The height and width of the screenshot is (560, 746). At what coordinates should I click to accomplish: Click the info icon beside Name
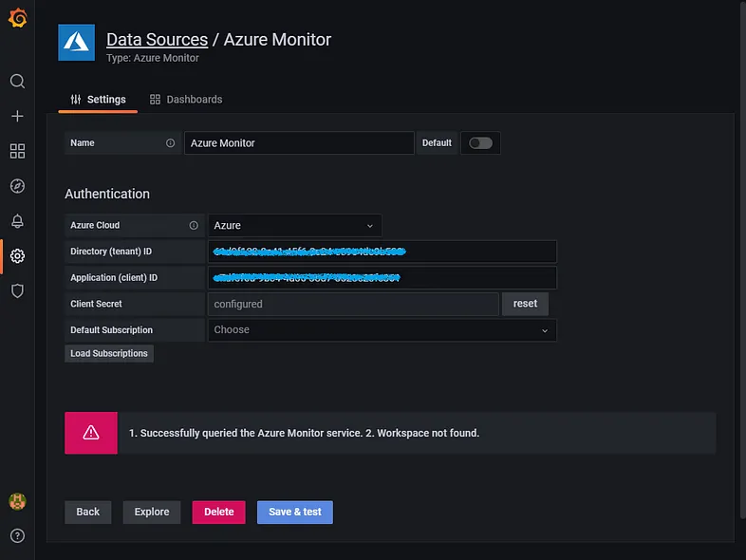click(x=170, y=143)
